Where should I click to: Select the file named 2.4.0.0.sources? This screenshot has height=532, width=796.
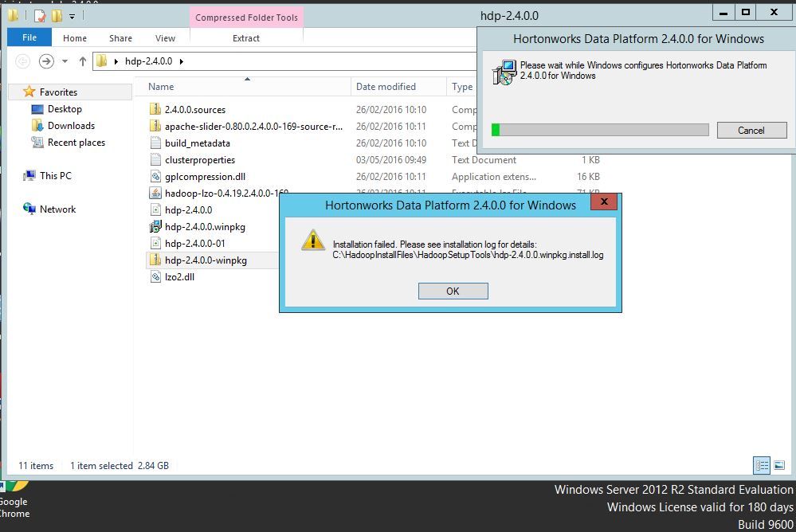point(195,110)
